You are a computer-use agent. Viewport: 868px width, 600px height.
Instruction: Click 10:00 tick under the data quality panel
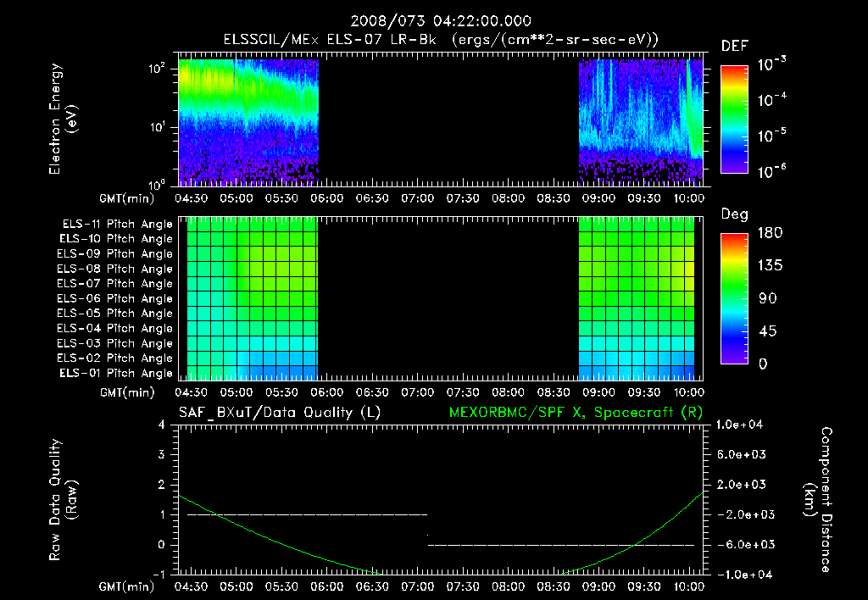(688, 586)
